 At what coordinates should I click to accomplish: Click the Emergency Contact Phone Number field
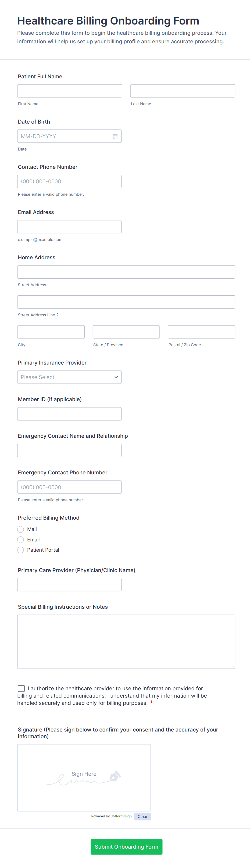69,487
